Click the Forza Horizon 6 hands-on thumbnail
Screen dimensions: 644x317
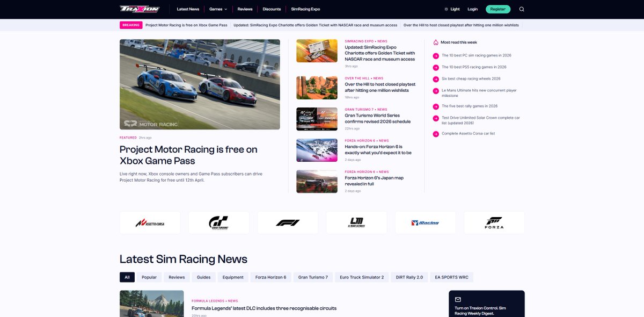(x=317, y=150)
